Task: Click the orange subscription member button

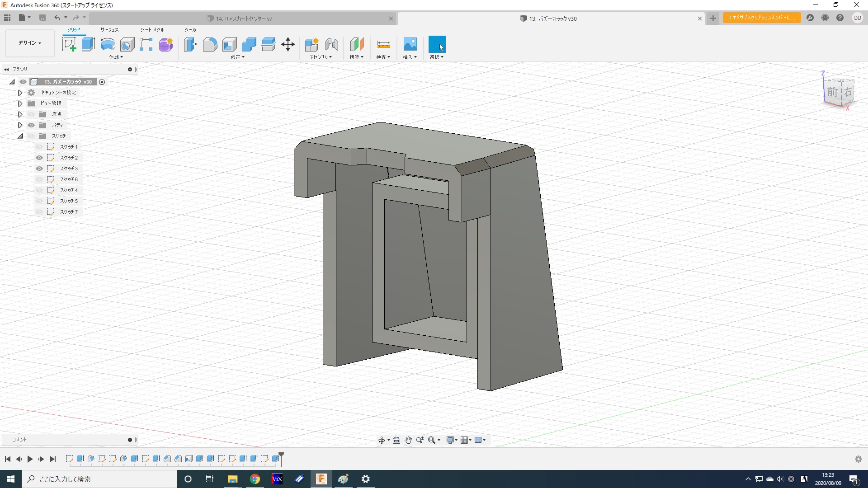Action: tap(761, 18)
